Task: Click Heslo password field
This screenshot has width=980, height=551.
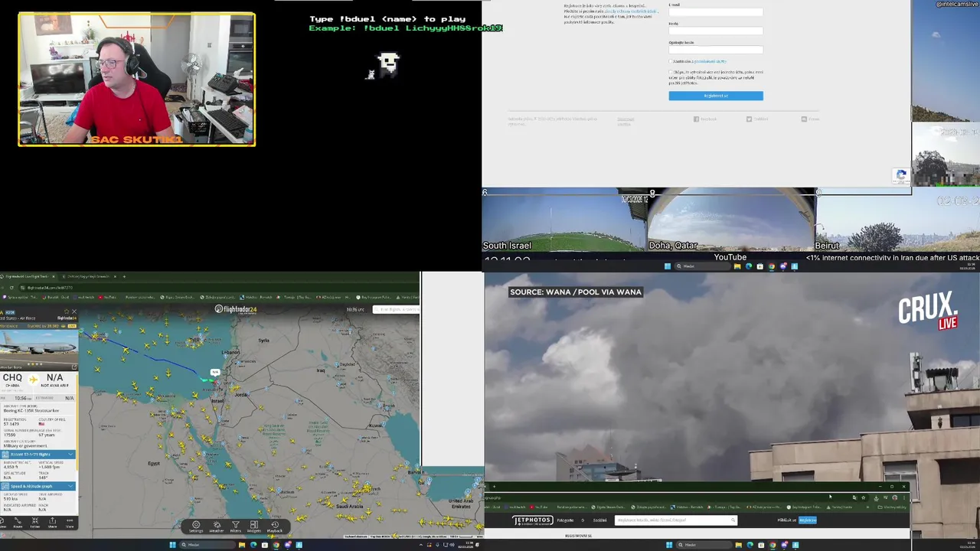Action: [716, 31]
